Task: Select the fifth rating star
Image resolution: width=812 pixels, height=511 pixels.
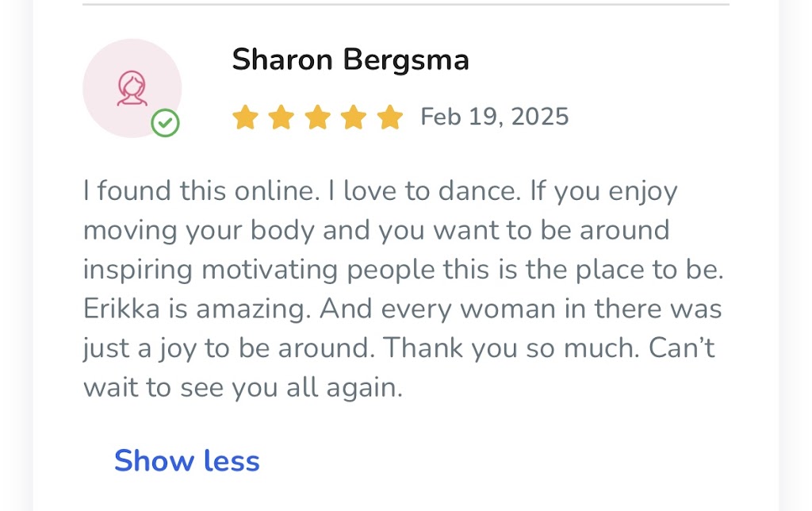Action: pyautogui.click(x=389, y=117)
